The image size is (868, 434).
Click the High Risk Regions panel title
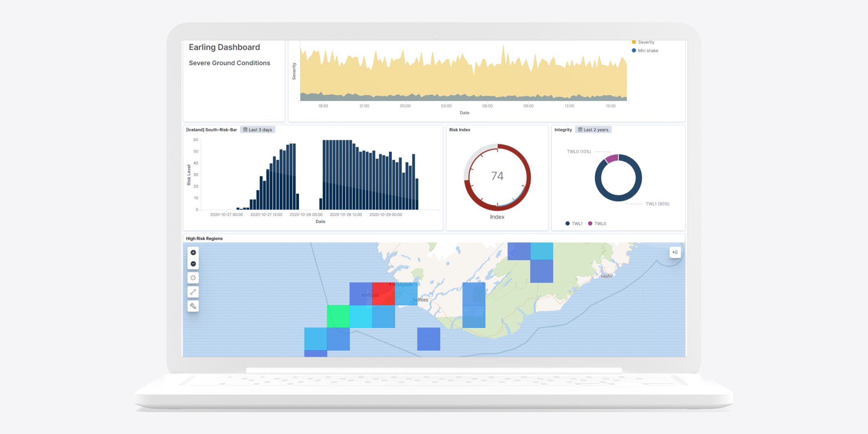click(x=204, y=239)
